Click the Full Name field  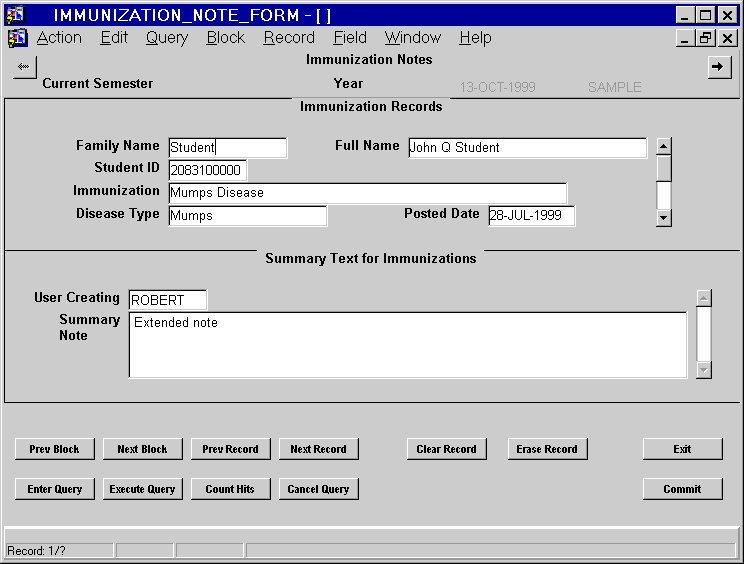pos(527,148)
